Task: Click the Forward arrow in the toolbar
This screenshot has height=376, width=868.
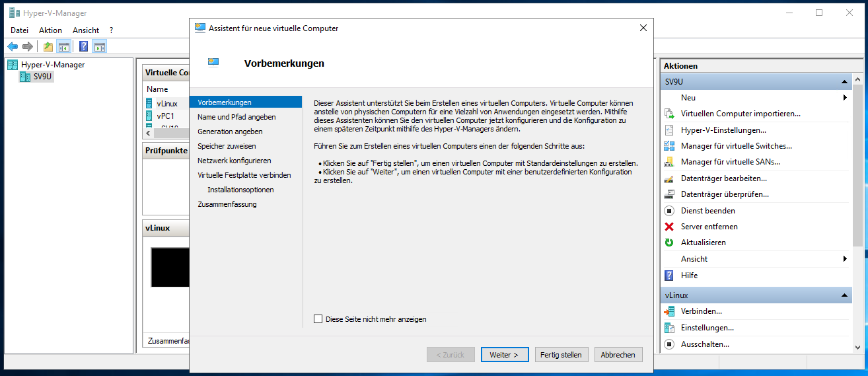Action: point(28,46)
